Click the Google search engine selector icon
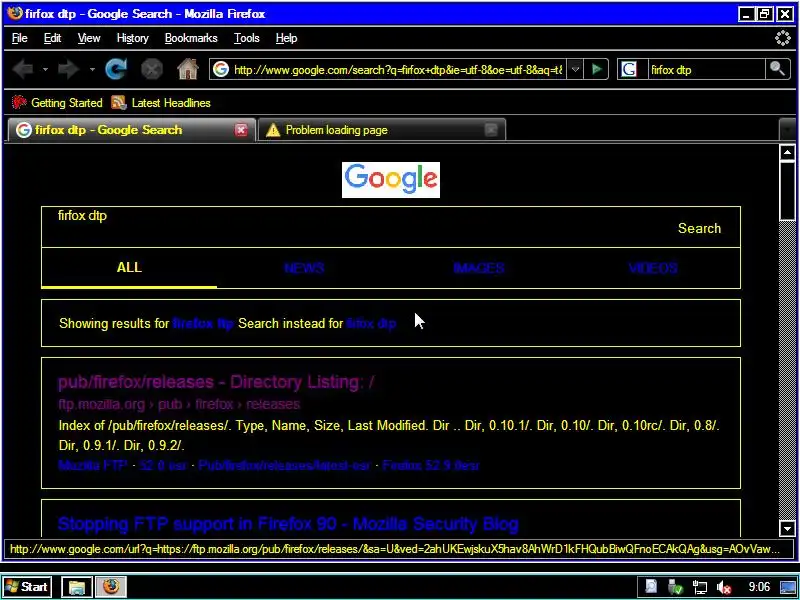800x600 pixels. coord(629,69)
